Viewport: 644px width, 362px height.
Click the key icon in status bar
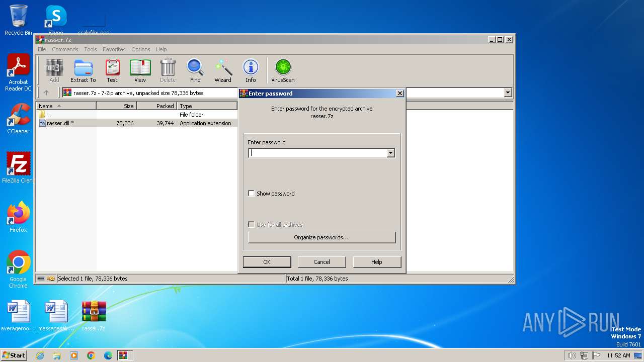(51, 279)
